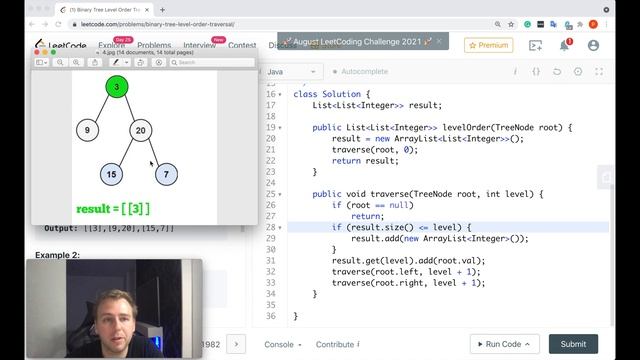This screenshot has height=360, width=640.
Task: Open the Explore menu item
Action: point(111,45)
